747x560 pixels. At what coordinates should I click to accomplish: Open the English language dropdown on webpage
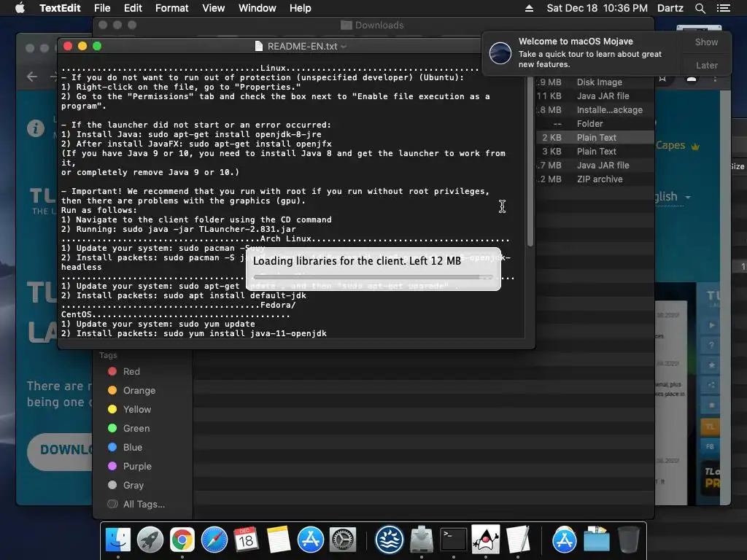point(673,197)
